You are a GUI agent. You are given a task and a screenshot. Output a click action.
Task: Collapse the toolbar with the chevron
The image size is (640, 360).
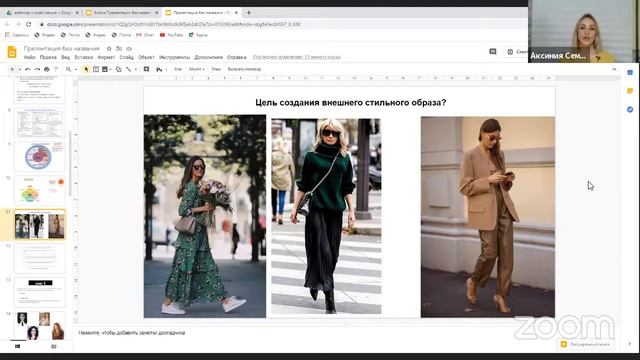(x=614, y=69)
